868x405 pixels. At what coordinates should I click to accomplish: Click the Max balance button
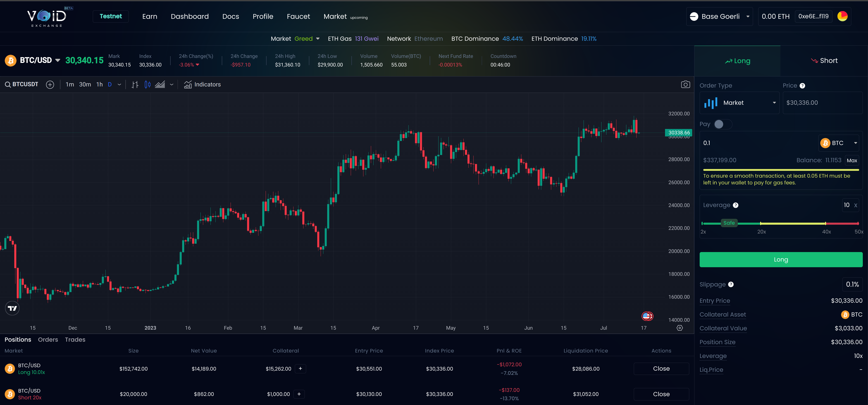coord(852,160)
